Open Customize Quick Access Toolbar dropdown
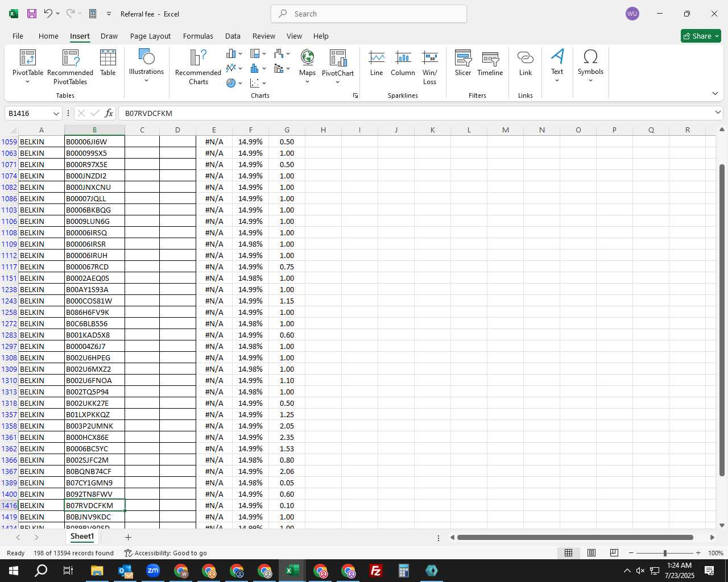This screenshot has width=728, height=582. coord(109,14)
